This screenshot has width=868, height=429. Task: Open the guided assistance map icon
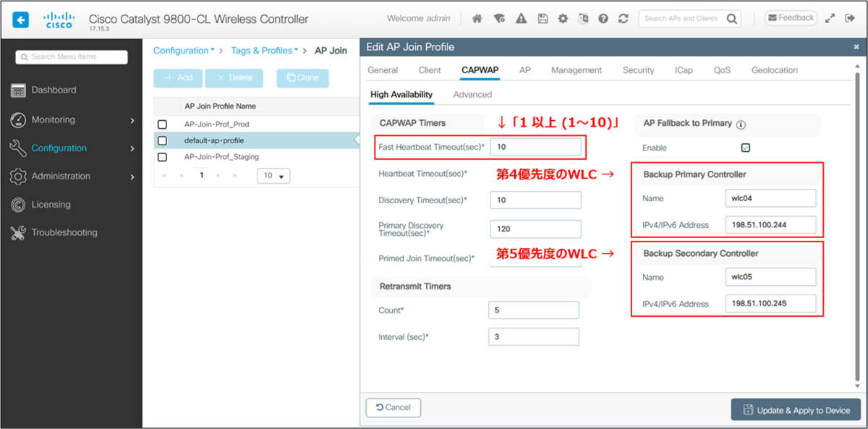click(583, 19)
